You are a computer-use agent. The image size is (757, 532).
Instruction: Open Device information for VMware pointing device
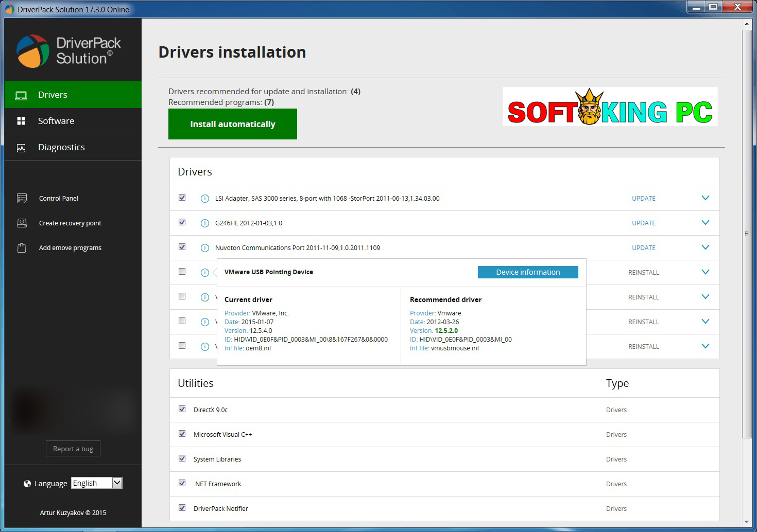click(x=528, y=272)
